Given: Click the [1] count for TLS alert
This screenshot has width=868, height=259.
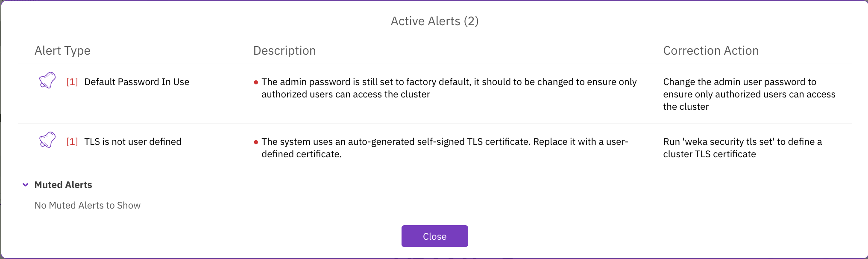Looking at the screenshot, I should (x=72, y=142).
